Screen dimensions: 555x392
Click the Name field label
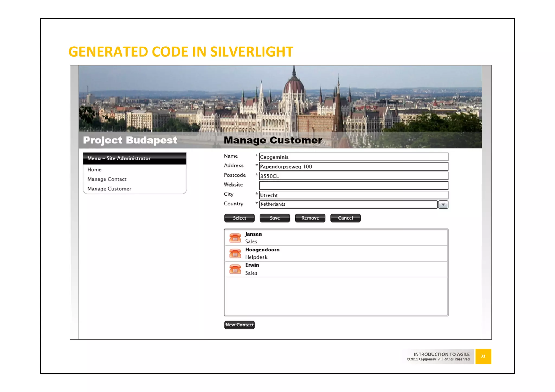pyautogui.click(x=231, y=156)
